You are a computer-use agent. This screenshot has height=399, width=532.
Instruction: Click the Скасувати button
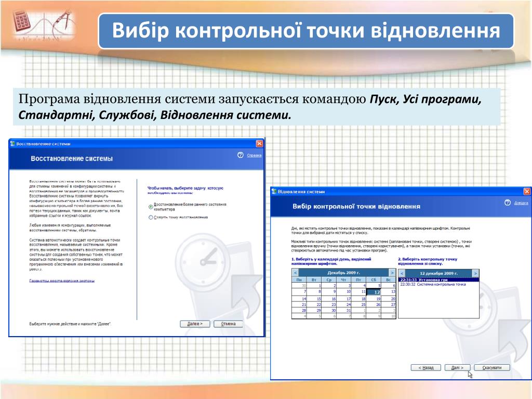click(x=491, y=367)
